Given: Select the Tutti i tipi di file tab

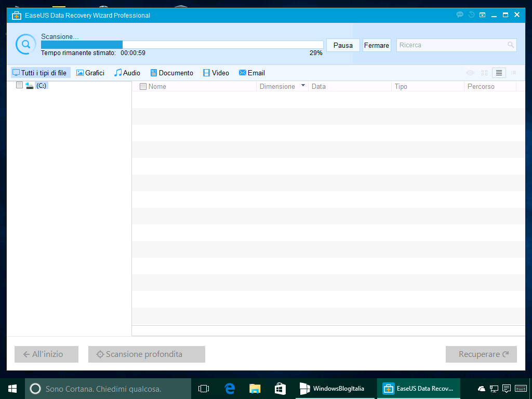Looking at the screenshot, I should (x=41, y=73).
